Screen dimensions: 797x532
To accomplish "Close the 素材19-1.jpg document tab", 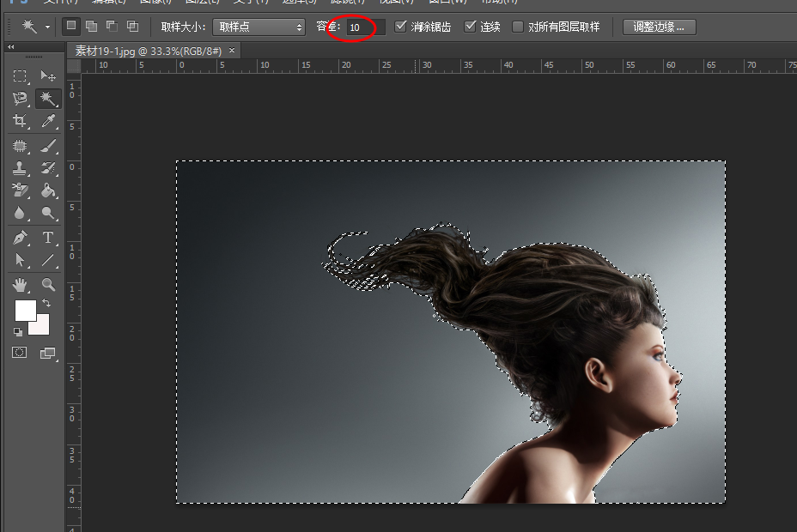I will [232, 51].
